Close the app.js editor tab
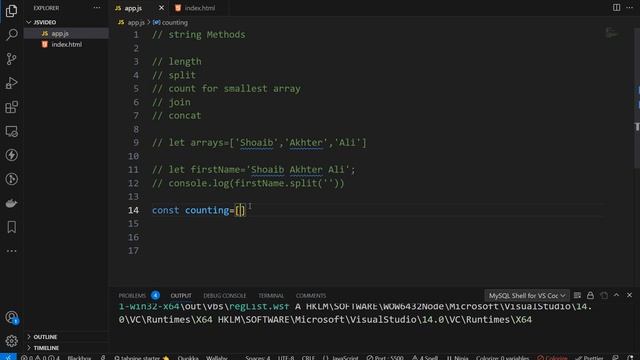The width and height of the screenshot is (640, 360). coord(161,8)
